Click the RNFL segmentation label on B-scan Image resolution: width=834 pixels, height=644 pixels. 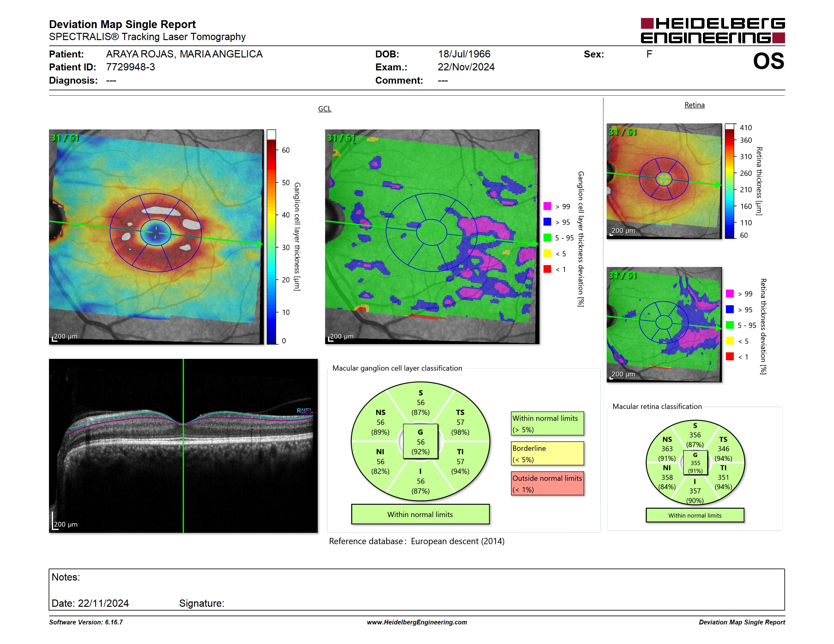[x=304, y=411]
